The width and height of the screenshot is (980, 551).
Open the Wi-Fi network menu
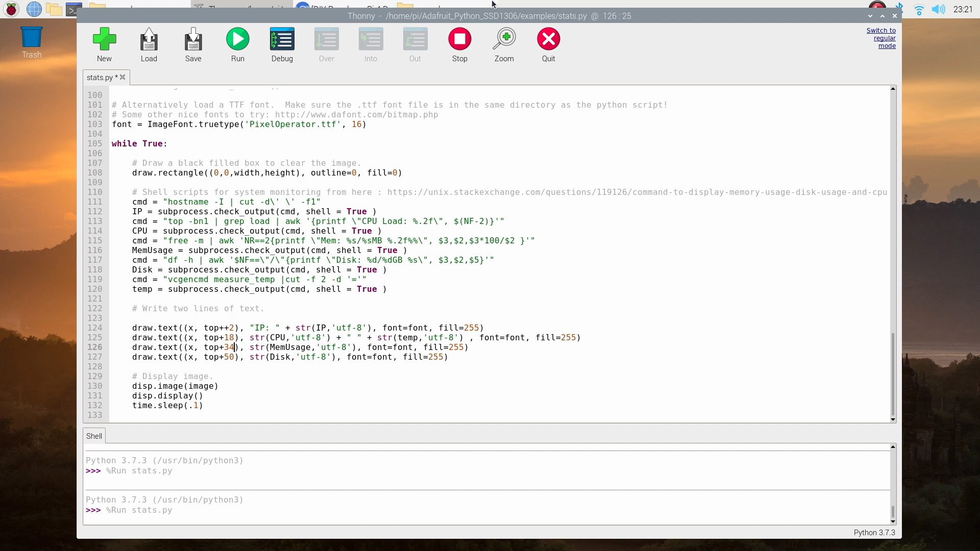[919, 9]
